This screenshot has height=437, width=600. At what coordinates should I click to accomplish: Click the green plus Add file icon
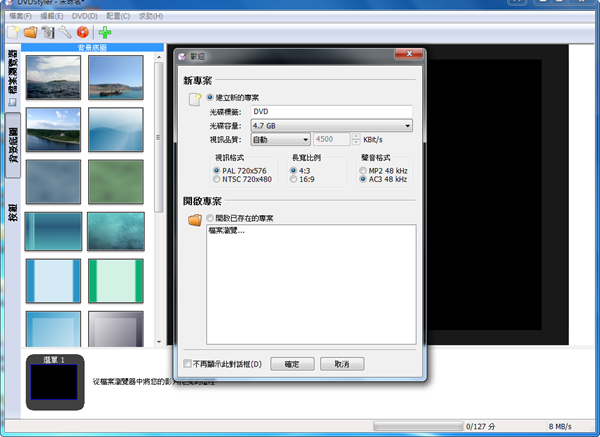105,33
